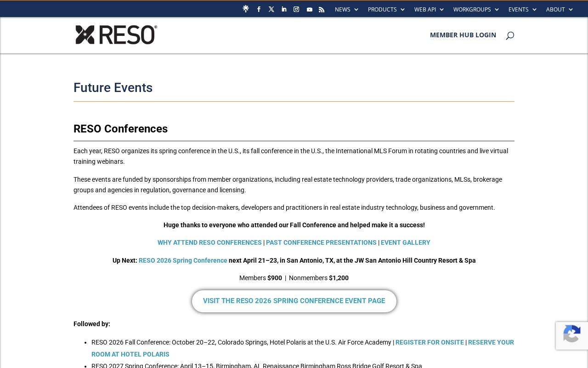Open Why Attend RESO Conferences link
The width and height of the screenshot is (588, 368).
click(x=209, y=242)
